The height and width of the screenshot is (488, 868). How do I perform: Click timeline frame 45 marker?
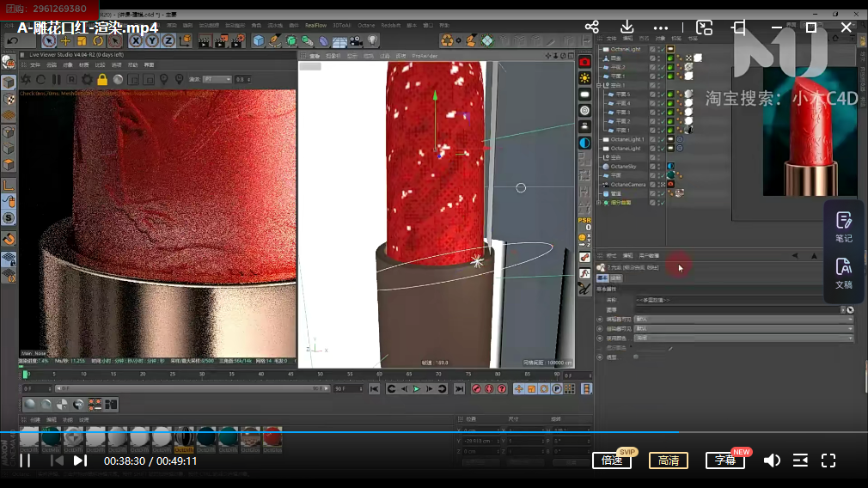pos(290,375)
